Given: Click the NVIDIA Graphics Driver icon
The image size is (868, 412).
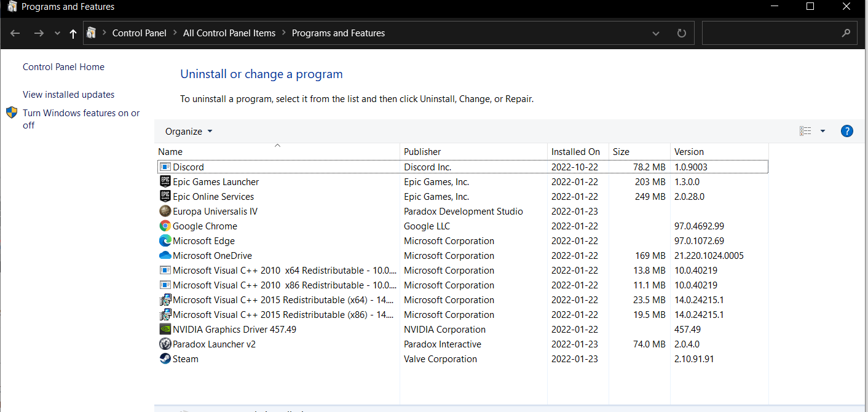Looking at the screenshot, I should 165,329.
